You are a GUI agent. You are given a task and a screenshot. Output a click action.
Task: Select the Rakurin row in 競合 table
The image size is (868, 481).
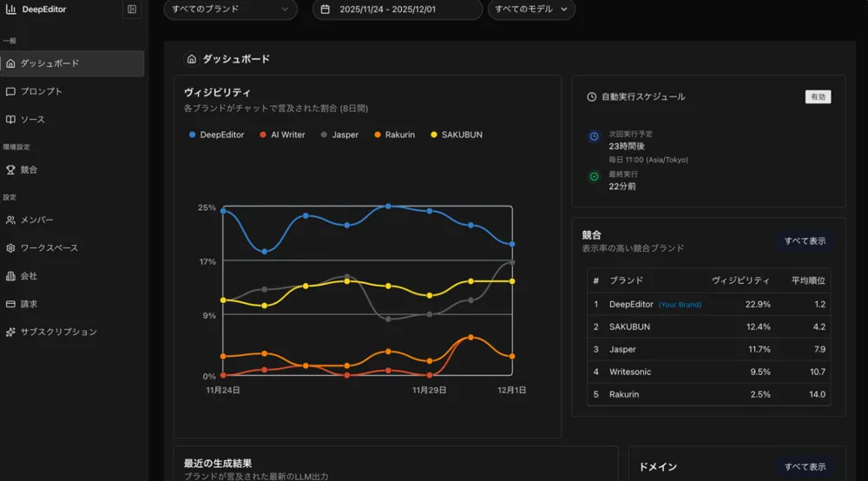(708, 394)
